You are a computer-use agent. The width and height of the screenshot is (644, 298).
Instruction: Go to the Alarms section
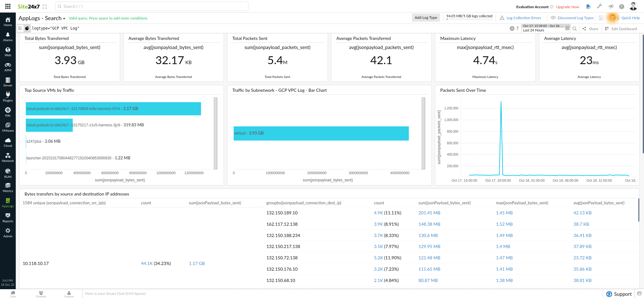pos(8,36)
